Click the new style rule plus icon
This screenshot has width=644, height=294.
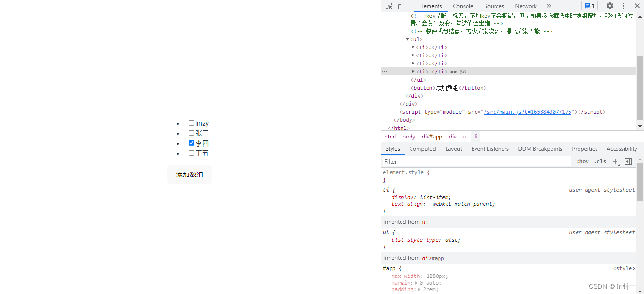click(x=615, y=161)
